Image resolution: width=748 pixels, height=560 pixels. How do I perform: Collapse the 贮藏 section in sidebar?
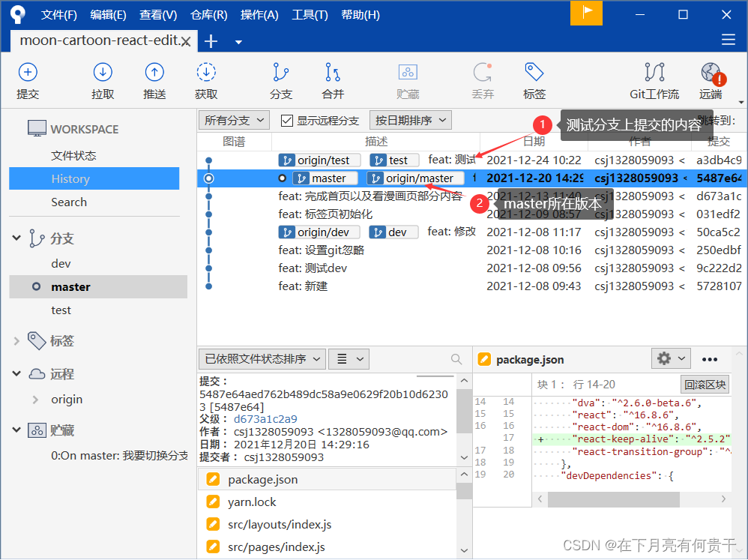[x=16, y=430]
